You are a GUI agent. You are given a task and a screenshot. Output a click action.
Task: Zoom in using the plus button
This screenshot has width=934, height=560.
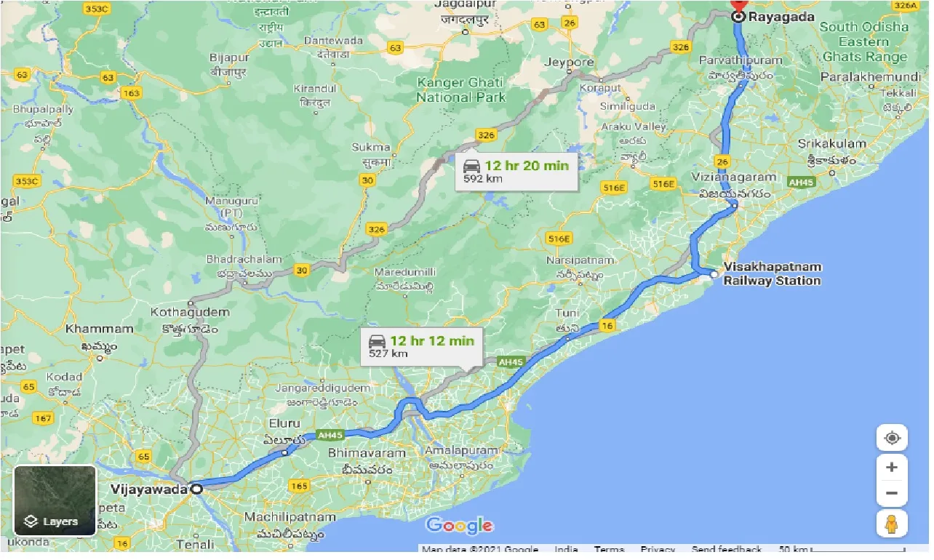pos(892,468)
